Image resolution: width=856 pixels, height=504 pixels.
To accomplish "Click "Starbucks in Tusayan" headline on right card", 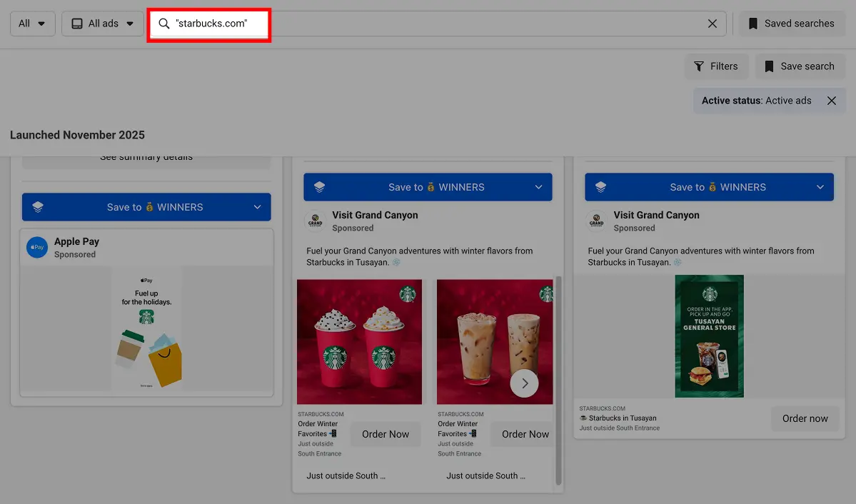I will [618, 418].
